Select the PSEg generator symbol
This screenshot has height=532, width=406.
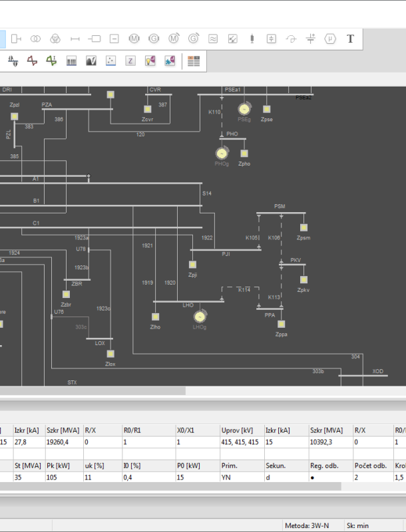tap(244, 109)
